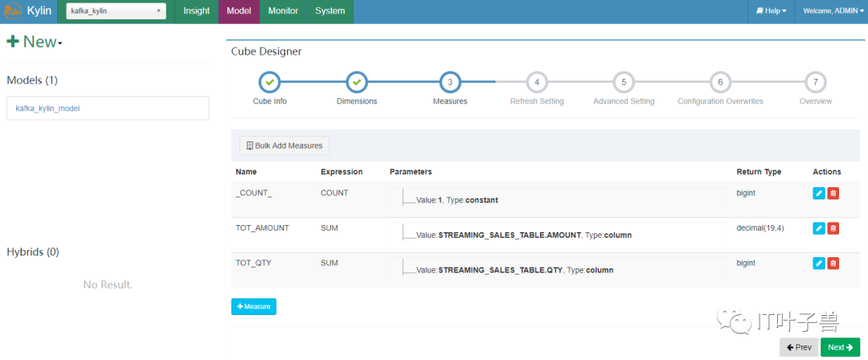
Task: Open the Help dropdown menu
Action: pos(771,11)
